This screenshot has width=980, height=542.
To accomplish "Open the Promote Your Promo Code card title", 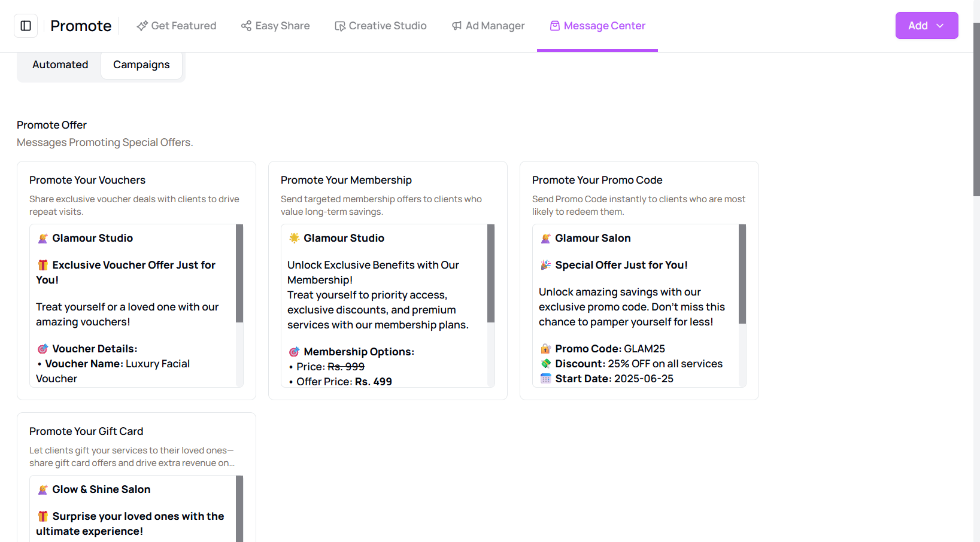I will [597, 180].
